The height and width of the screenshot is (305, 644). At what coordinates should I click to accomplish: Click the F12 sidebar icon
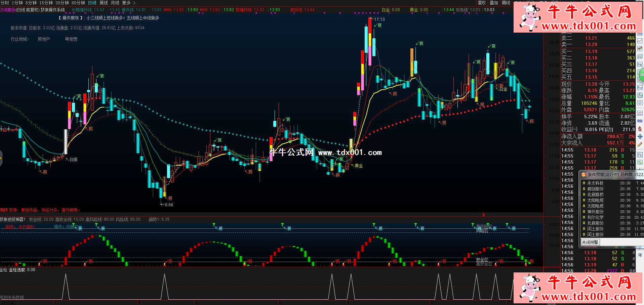click(x=640, y=88)
